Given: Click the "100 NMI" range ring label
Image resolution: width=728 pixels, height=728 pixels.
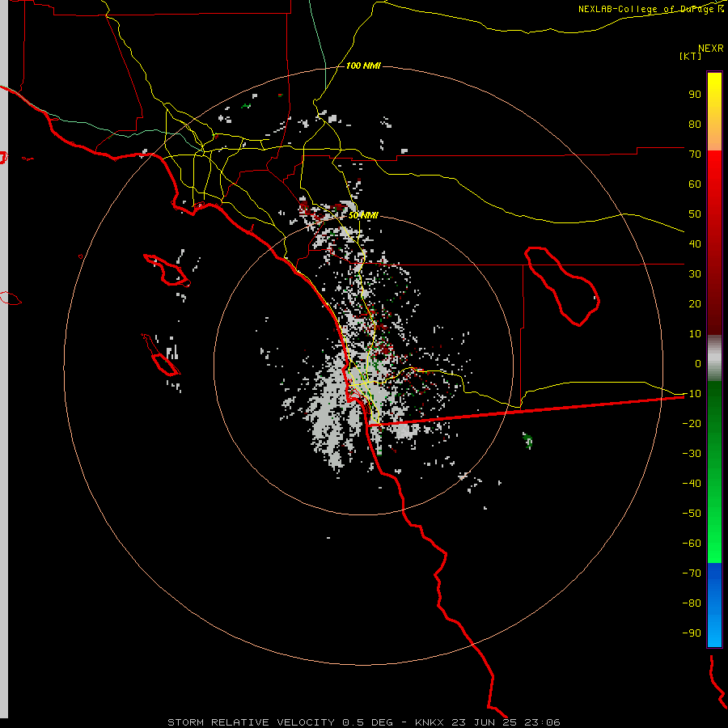Looking at the screenshot, I should pos(363,66).
